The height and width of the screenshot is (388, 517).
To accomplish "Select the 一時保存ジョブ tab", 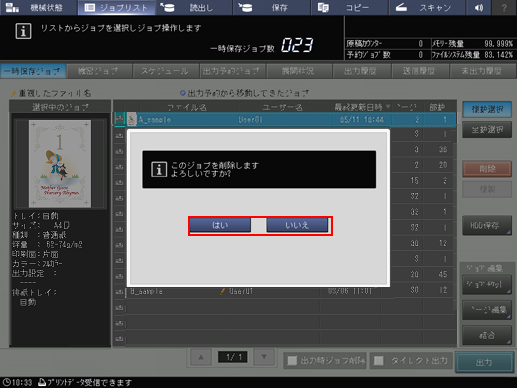I will pos(33,71).
